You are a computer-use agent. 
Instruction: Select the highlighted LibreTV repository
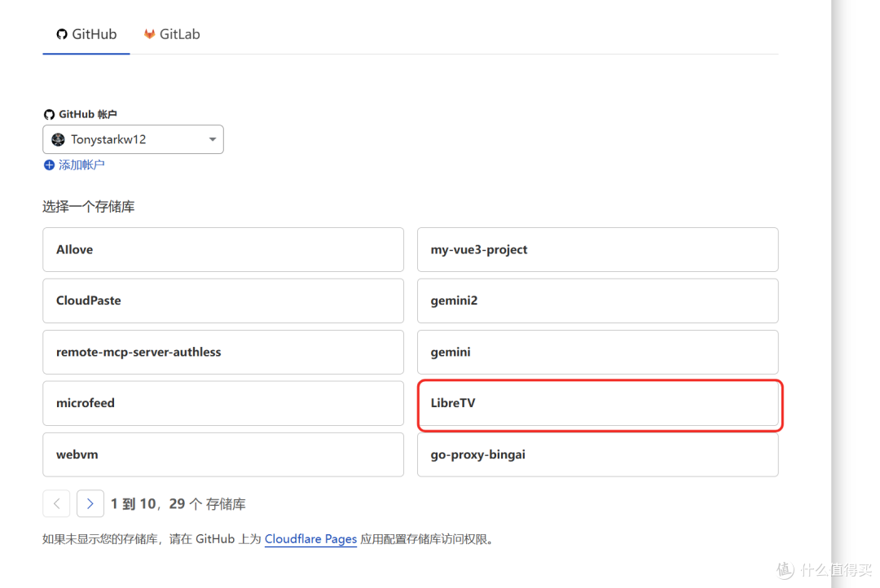pyautogui.click(x=600, y=404)
